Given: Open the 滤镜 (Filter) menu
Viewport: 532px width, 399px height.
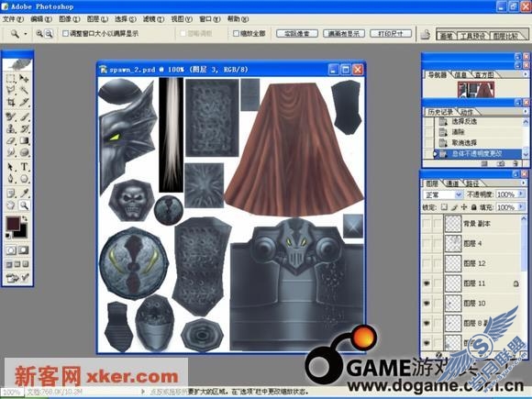Looking at the screenshot, I should [x=153, y=19].
